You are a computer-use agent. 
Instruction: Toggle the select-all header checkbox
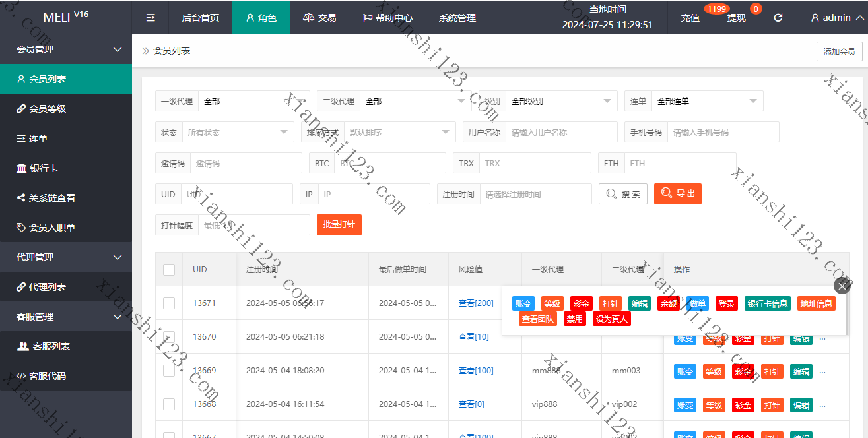coord(169,270)
